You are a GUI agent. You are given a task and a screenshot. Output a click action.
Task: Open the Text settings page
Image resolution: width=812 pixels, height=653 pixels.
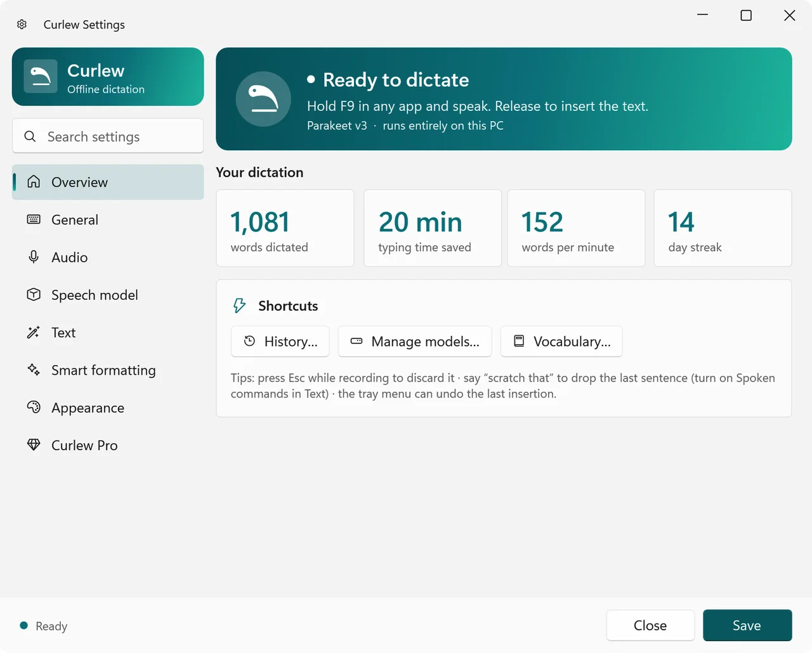(108, 332)
